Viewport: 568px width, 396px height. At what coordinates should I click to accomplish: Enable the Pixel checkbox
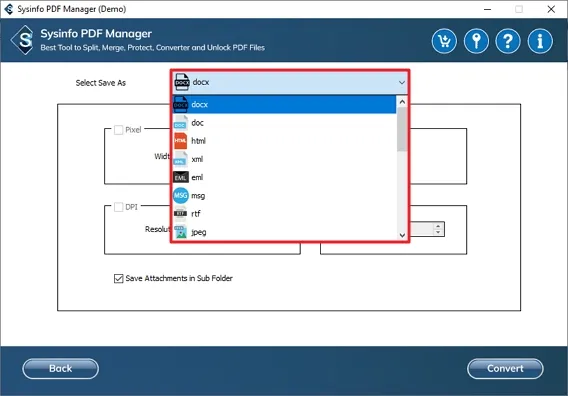(118, 130)
